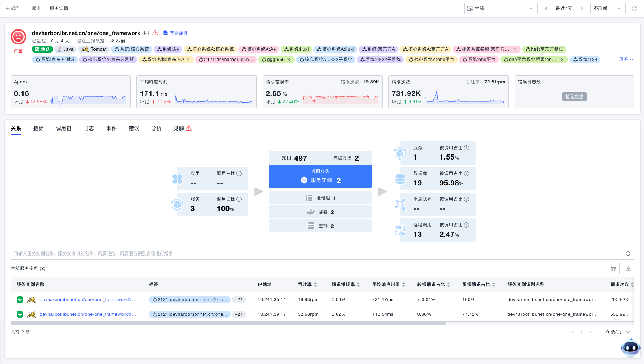This screenshot has height=364, width=644.
Task: Open the 不刷新 refresh interval dropdown
Action: pyautogui.click(x=608, y=8)
